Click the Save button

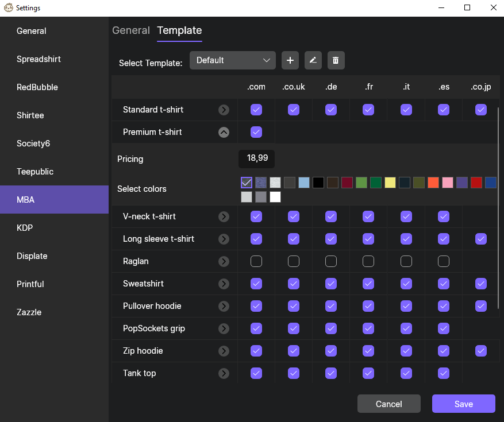click(464, 404)
